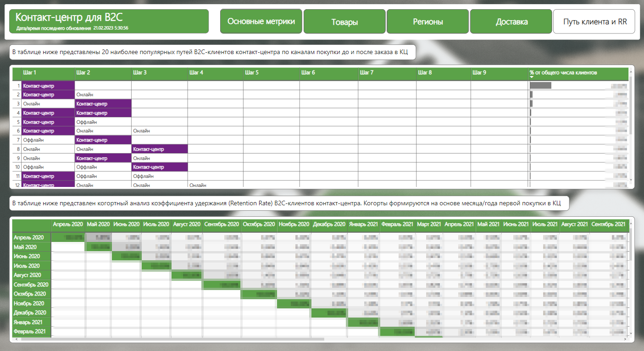
Task: Select the Июль 2021 cohort column header
Action: coord(545,225)
